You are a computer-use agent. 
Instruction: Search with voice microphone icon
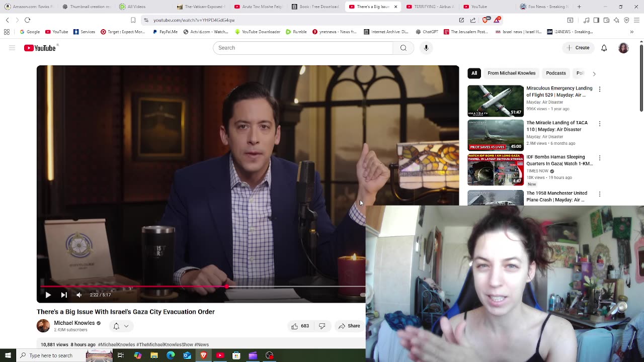pyautogui.click(x=426, y=48)
